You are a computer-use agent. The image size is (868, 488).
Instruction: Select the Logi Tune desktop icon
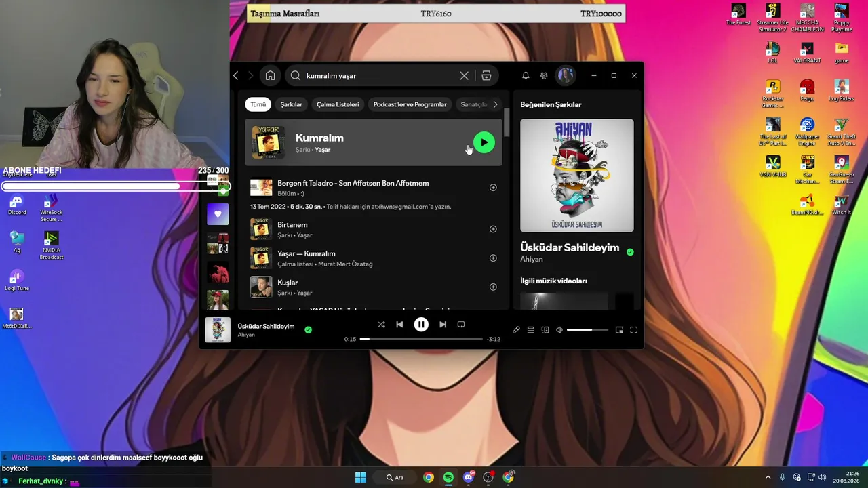click(17, 281)
